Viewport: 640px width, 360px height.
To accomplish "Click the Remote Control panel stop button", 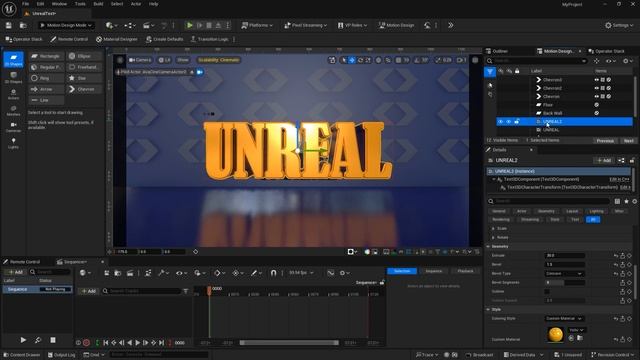I will [x=53, y=340].
